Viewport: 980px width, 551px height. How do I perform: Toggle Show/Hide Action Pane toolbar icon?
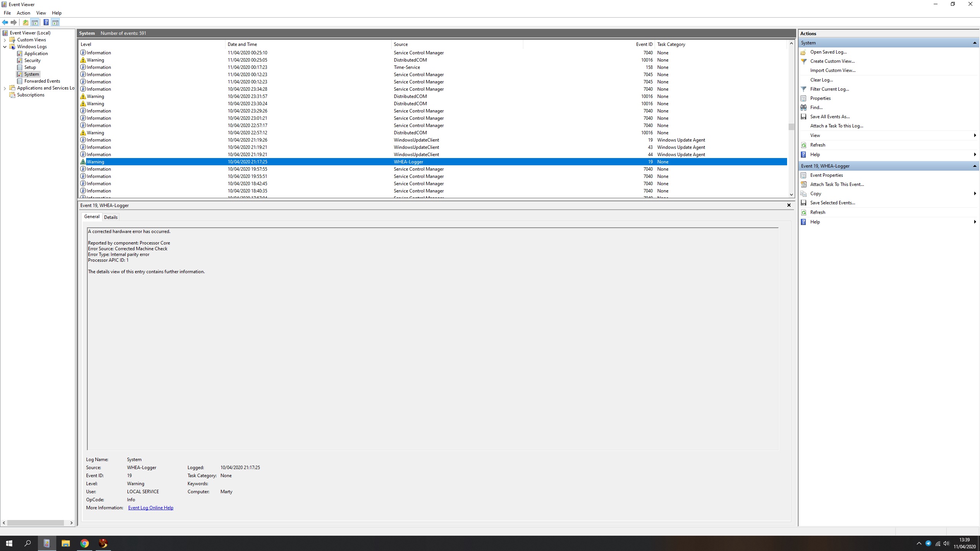(x=56, y=22)
